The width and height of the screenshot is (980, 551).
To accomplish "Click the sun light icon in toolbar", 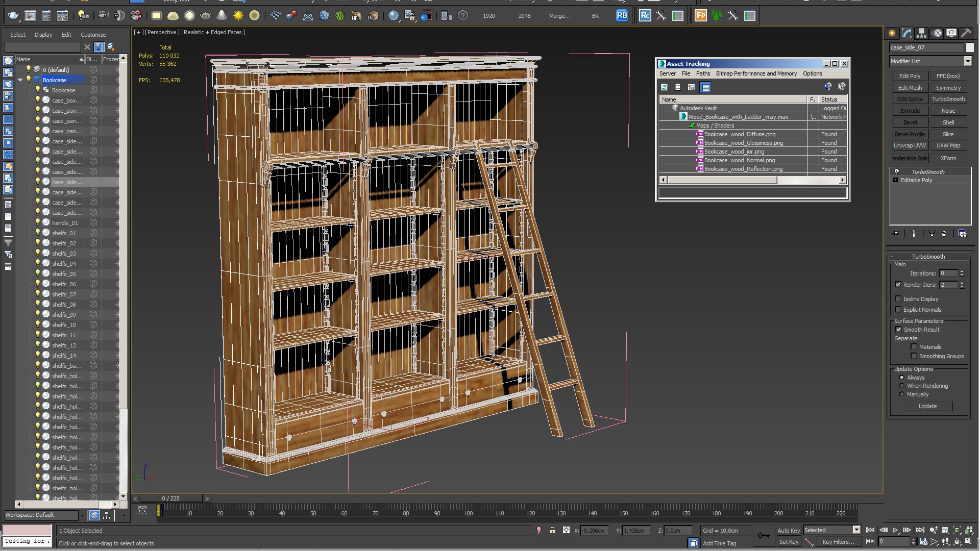I will (x=238, y=16).
